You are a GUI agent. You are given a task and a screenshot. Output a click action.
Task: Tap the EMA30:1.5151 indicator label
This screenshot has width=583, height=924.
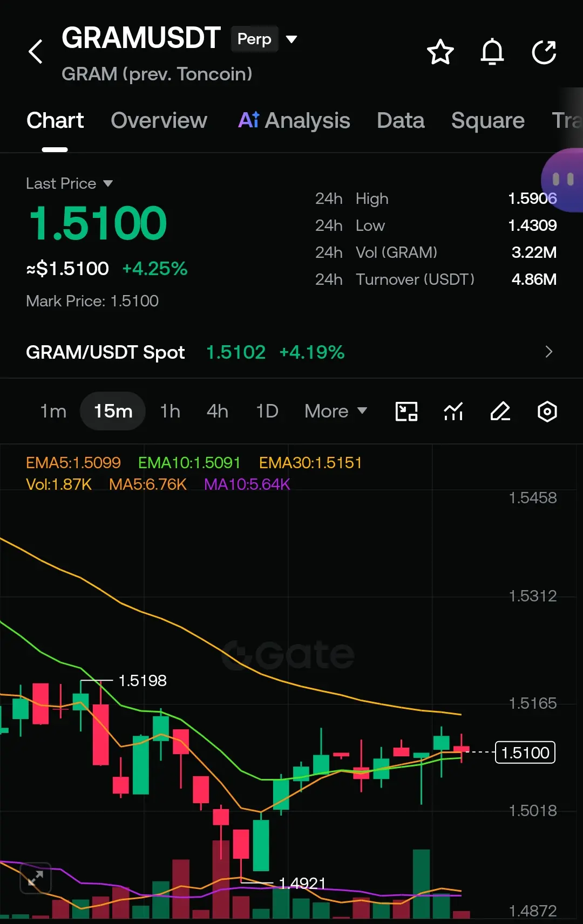(310, 463)
